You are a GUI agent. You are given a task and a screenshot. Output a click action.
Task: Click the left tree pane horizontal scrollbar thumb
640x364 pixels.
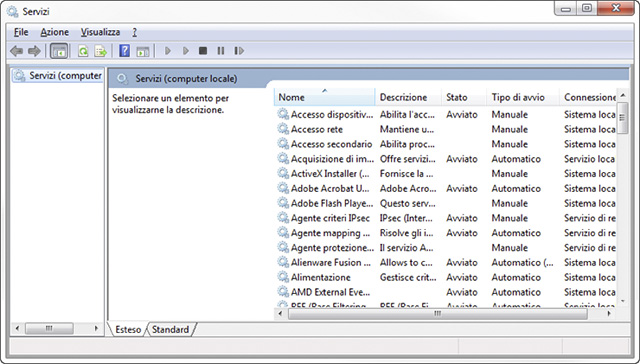49,328
